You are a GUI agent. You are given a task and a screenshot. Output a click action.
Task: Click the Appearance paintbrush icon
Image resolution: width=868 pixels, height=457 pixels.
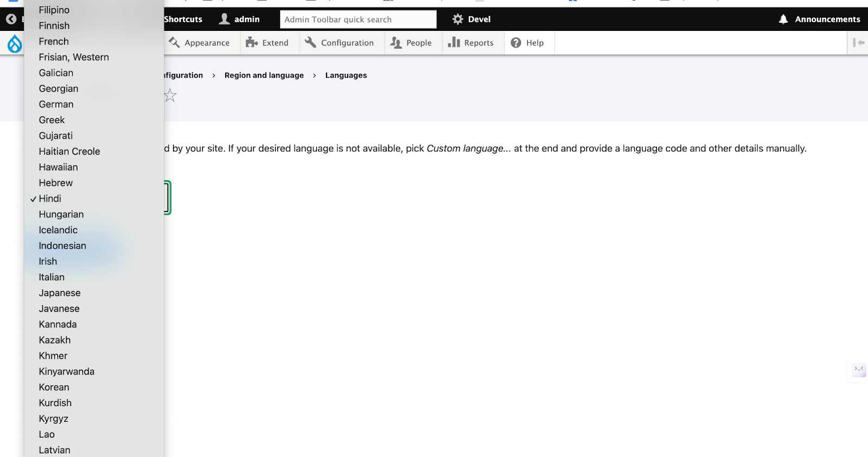174,42
